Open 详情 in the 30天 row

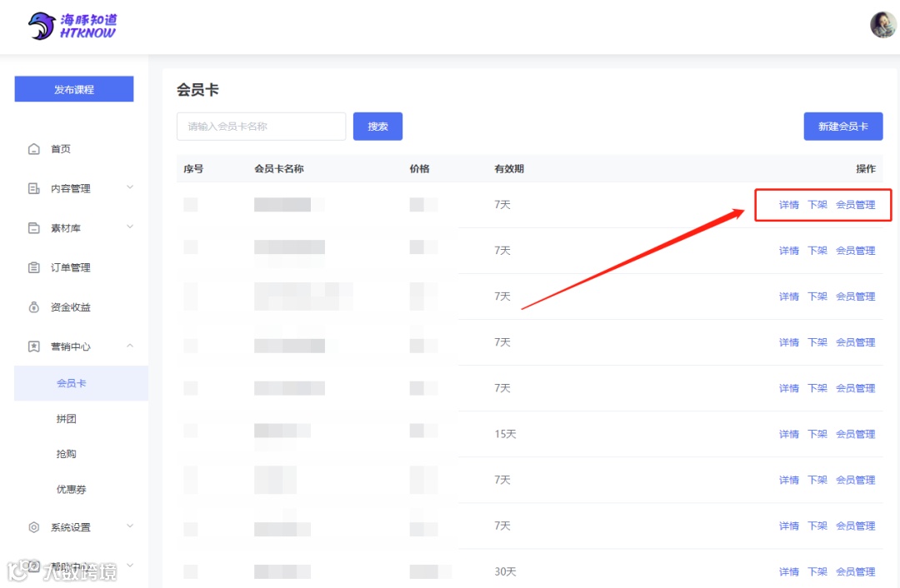click(x=788, y=572)
